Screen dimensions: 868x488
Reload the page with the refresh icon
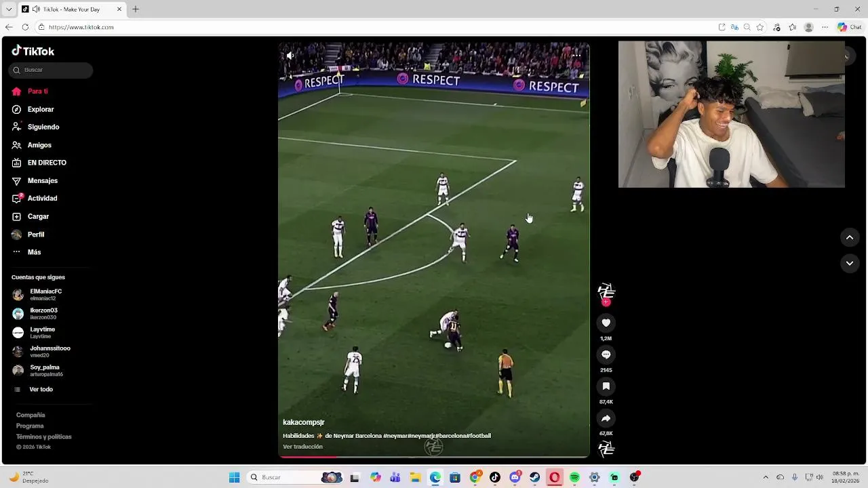[x=25, y=27]
